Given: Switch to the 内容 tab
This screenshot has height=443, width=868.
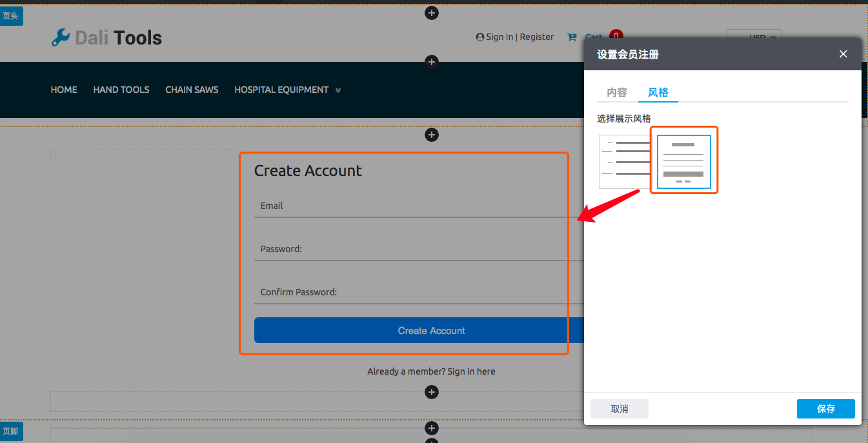Looking at the screenshot, I should coord(617,92).
